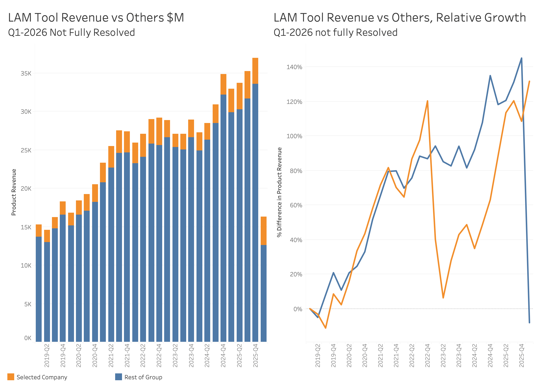The width and height of the screenshot is (539, 392).
Task: Click the 2023-Q4 label under the bar chart
Action: click(x=191, y=355)
